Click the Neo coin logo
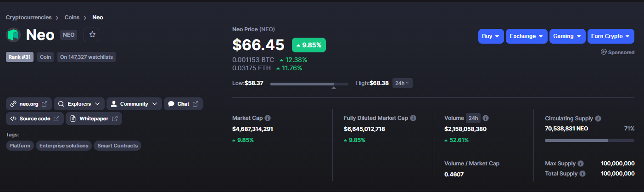644x192 pixels. coord(13,35)
